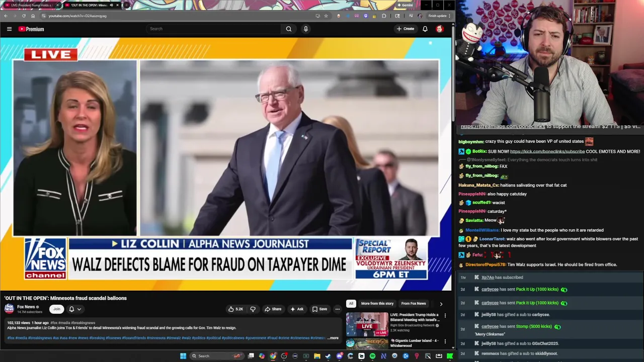Image resolution: width=644 pixels, height=362 pixels.
Task: Open the Fox News channel name link
Action: click(x=26, y=307)
